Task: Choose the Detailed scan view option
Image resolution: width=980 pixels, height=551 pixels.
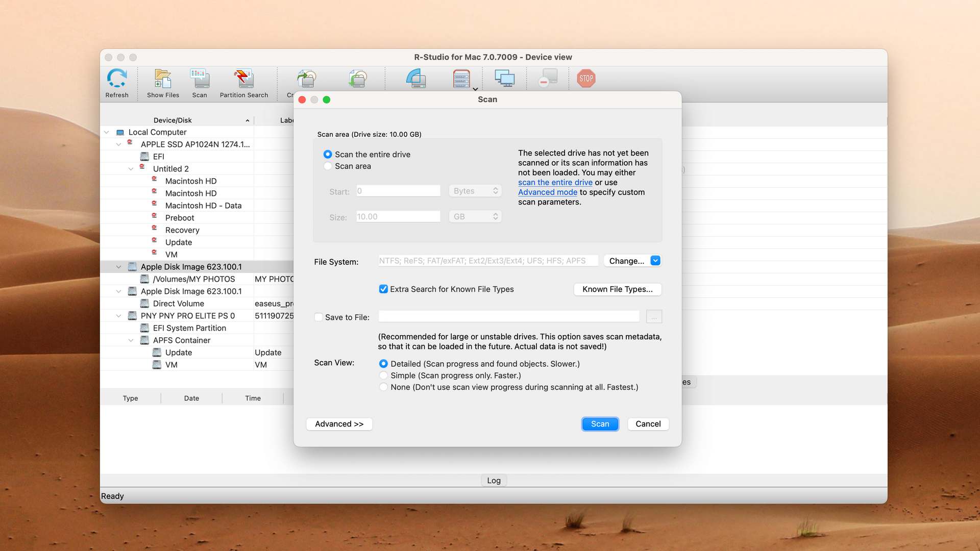Action: tap(383, 364)
